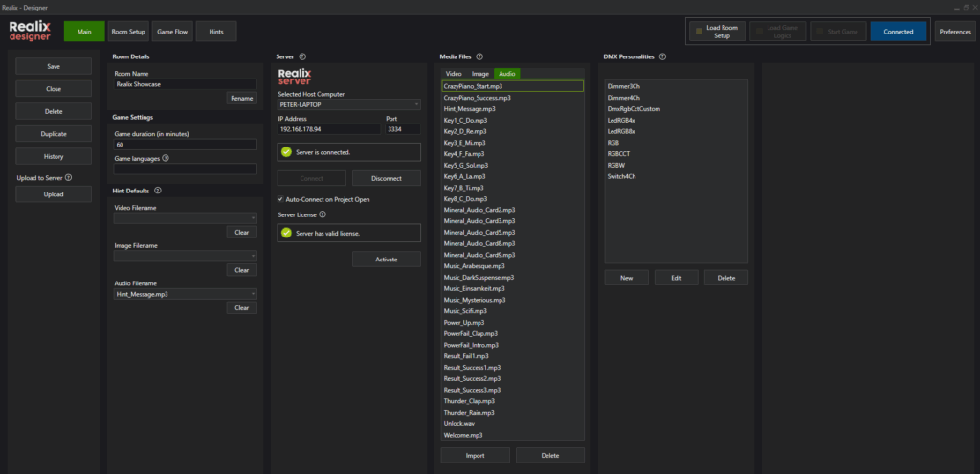Screen dimensions: 980x474
Task: Click the Duplicate button
Action: [54, 134]
